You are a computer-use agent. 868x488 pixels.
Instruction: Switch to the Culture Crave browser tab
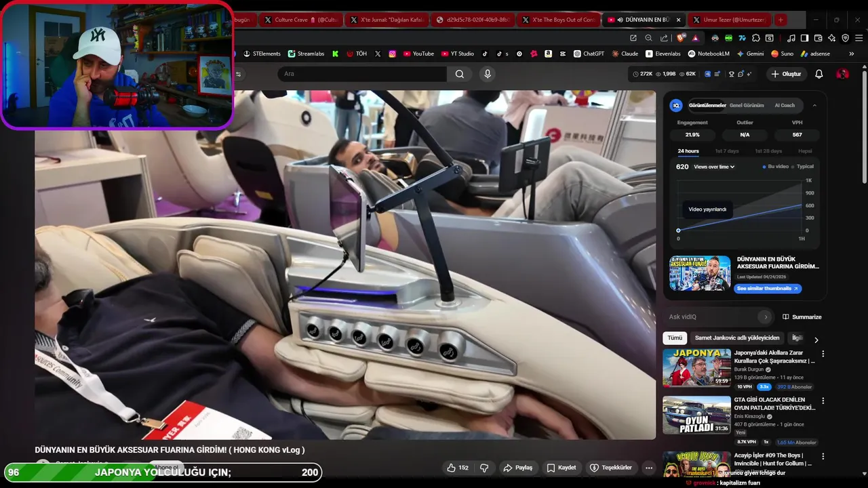pyautogui.click(x=300, y=20)
